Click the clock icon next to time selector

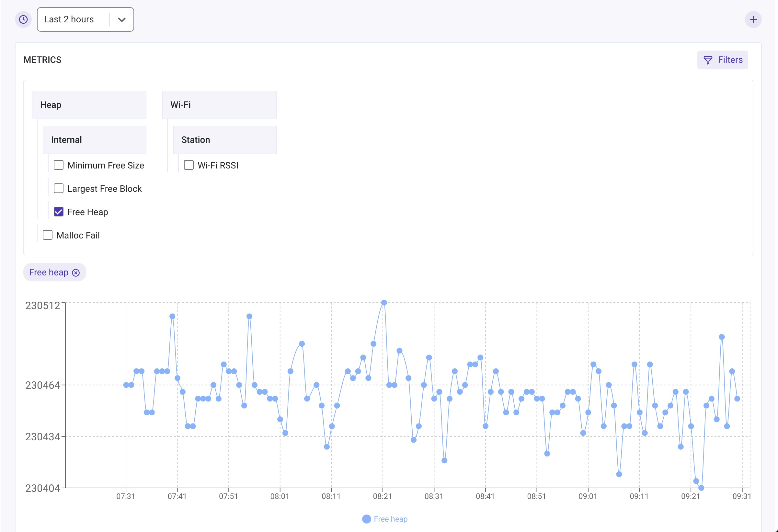coord(24,19)
